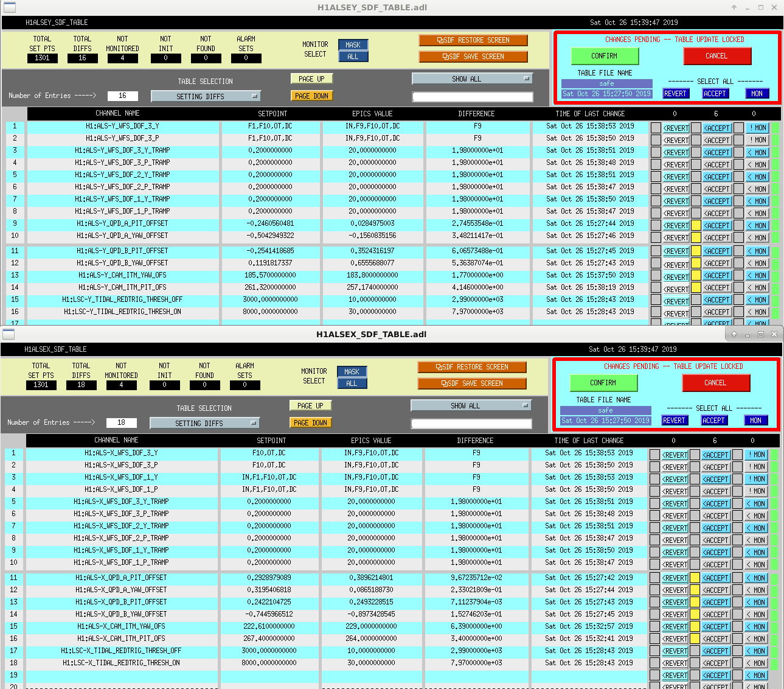Open SDF SAVE SCREEN in H1ALSEX table
The image size is (784, 689).
pos(472,383)
